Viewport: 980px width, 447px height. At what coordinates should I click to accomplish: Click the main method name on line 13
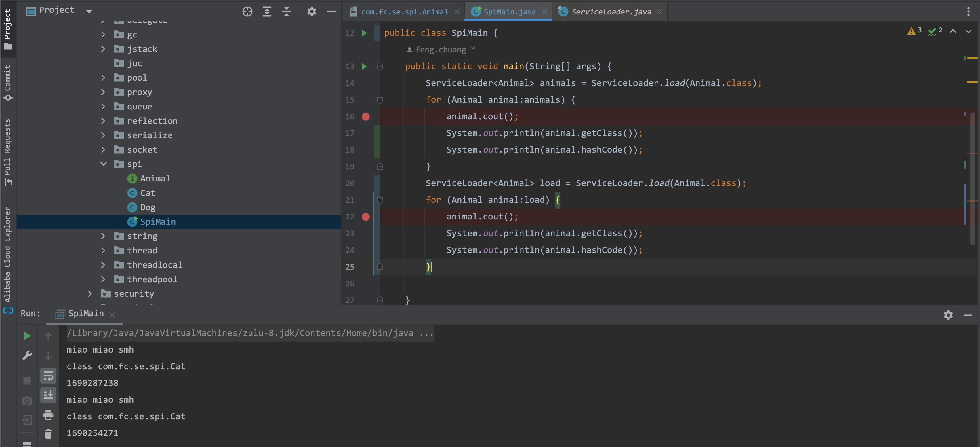tap(514, 67)
